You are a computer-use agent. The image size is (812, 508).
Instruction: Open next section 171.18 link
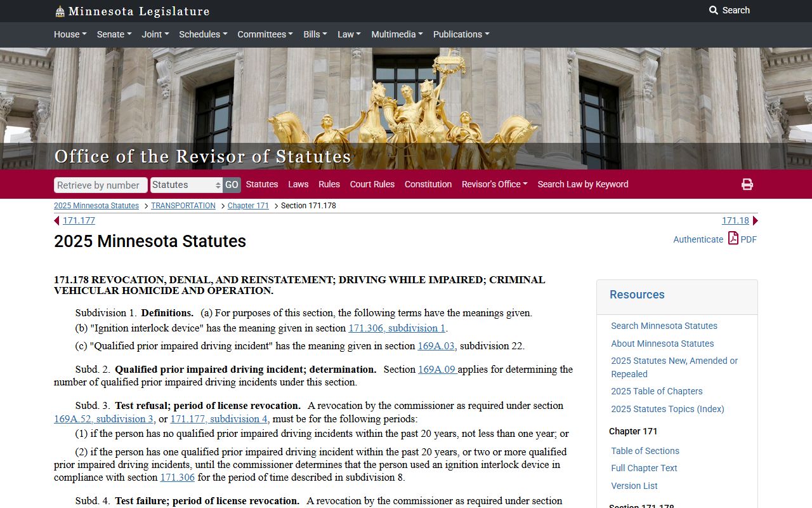735,220
